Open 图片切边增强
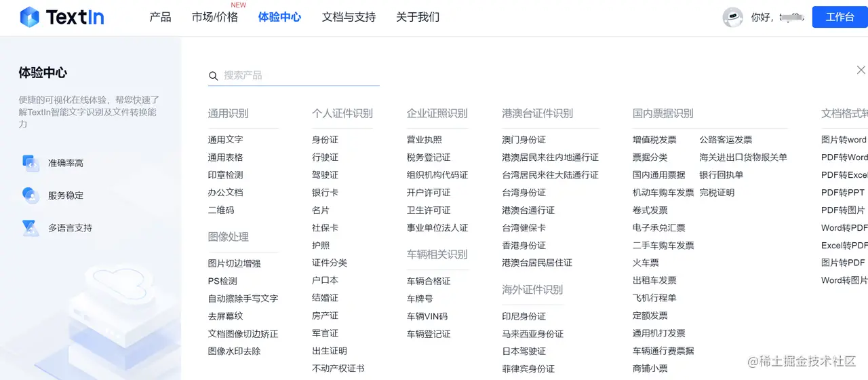868x380 pixels. [x=234, y=263]
